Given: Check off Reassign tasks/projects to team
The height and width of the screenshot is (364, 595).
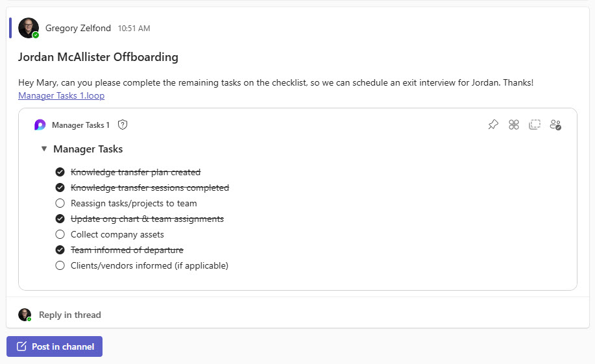Looking at the screenshot, I should 60,203.
